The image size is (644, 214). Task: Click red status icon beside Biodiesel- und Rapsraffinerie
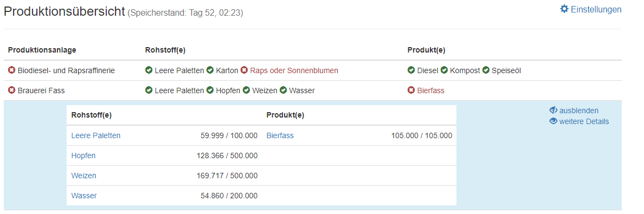pos(11,70)
